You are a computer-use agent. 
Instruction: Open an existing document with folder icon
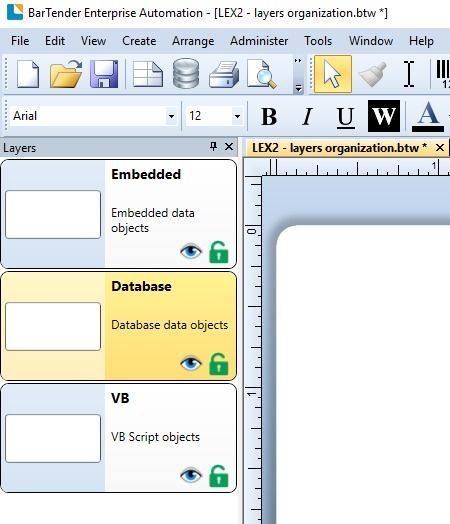tap(66, 74)
